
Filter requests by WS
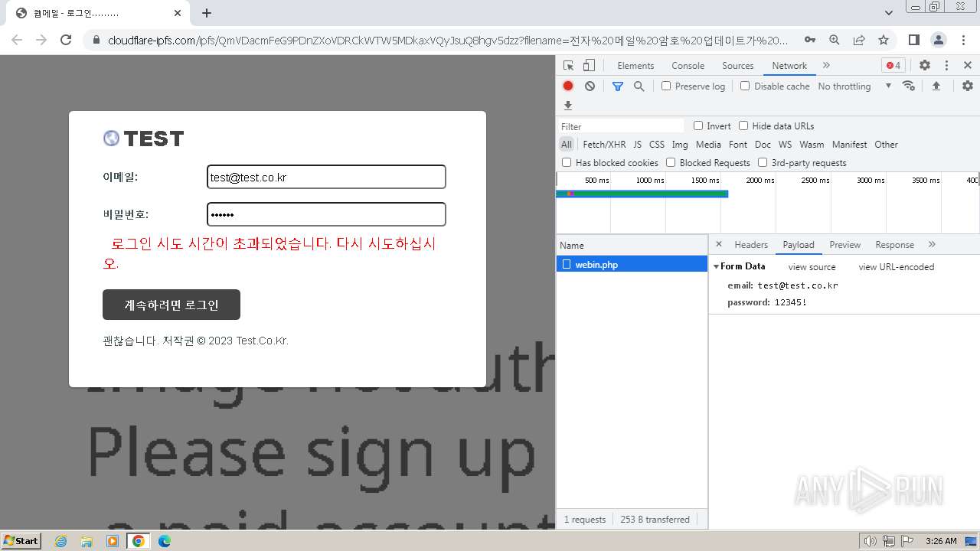785,145
